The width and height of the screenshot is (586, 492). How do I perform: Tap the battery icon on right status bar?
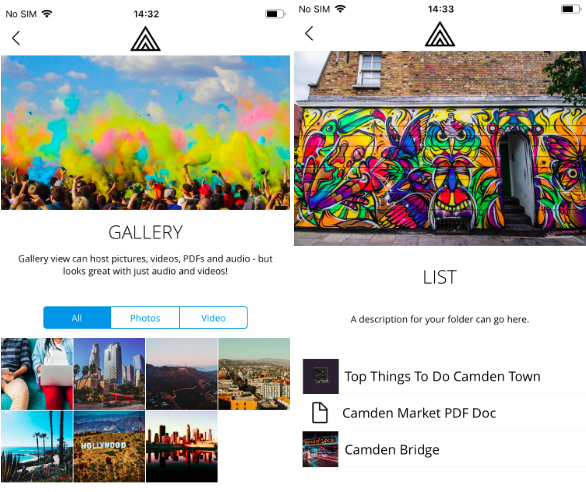(571, 9)
